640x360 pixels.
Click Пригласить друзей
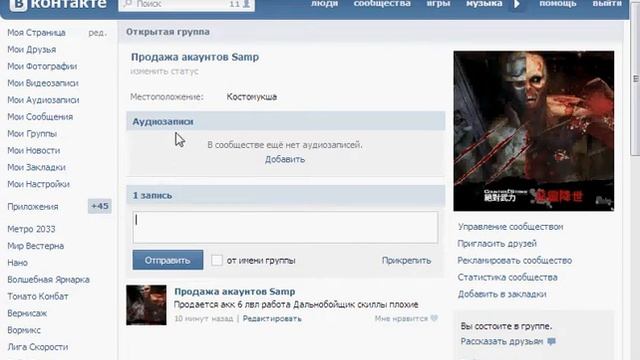(x=497, y=244)
